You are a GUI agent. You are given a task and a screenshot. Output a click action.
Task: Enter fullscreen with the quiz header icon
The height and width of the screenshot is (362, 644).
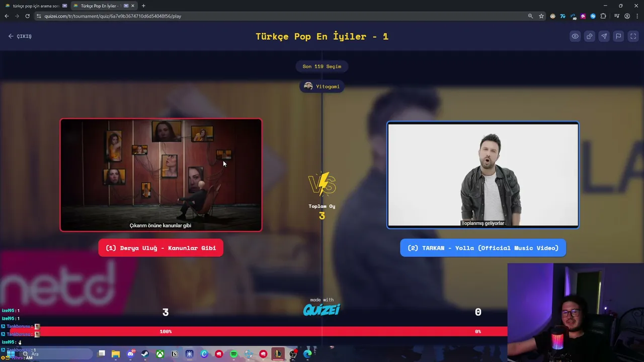point(633,36)
